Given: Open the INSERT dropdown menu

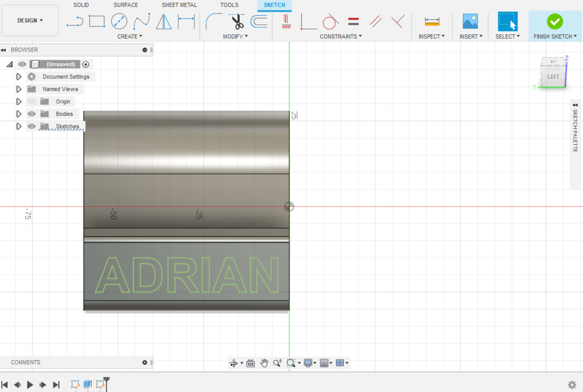Looking at the screenshot, I should (471, 36).
